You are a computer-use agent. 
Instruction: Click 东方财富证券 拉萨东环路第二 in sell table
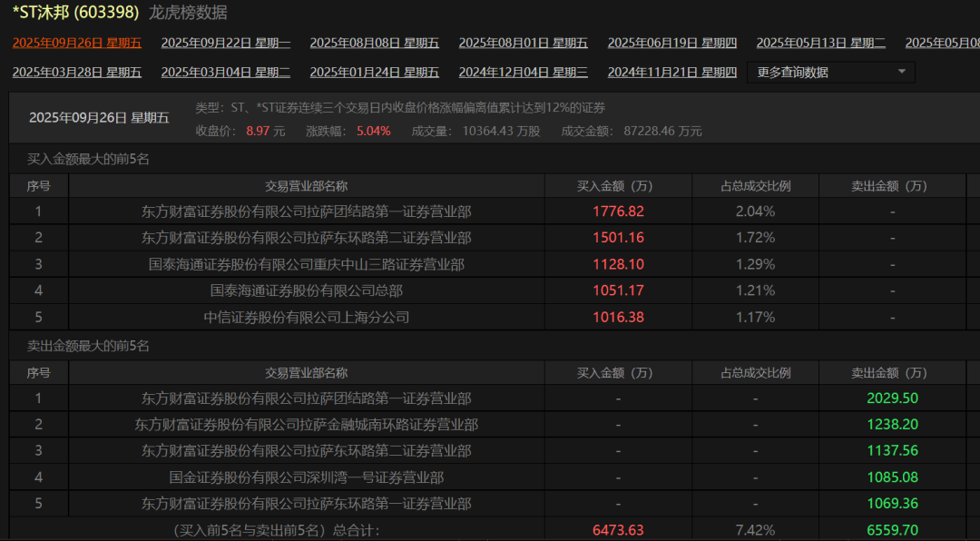tap(307, 451)
